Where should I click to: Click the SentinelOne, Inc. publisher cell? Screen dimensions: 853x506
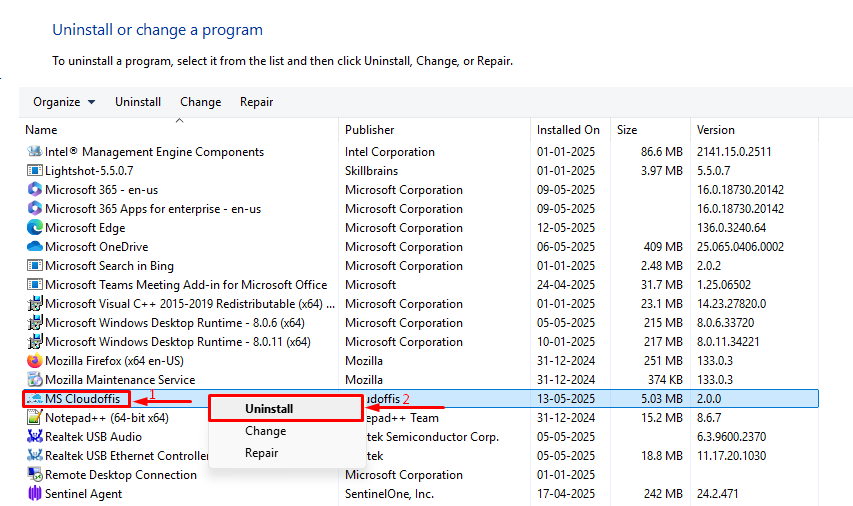389,494
